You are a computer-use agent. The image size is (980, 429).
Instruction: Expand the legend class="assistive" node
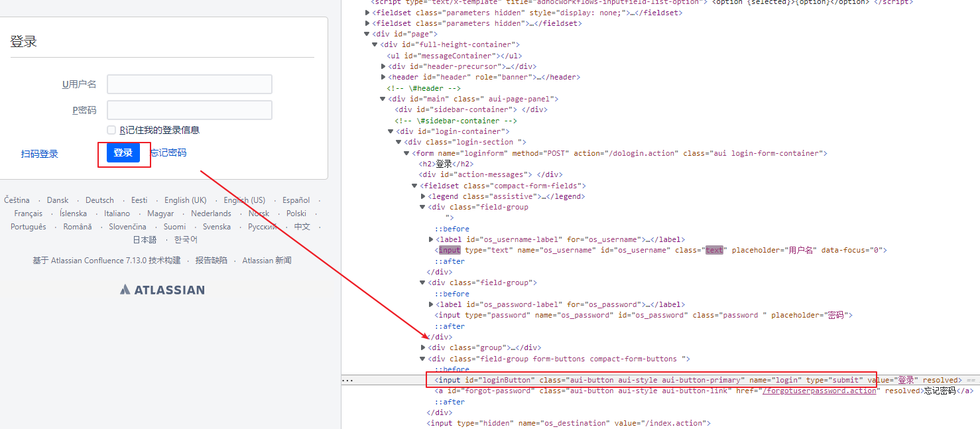[x=423, y=196]
